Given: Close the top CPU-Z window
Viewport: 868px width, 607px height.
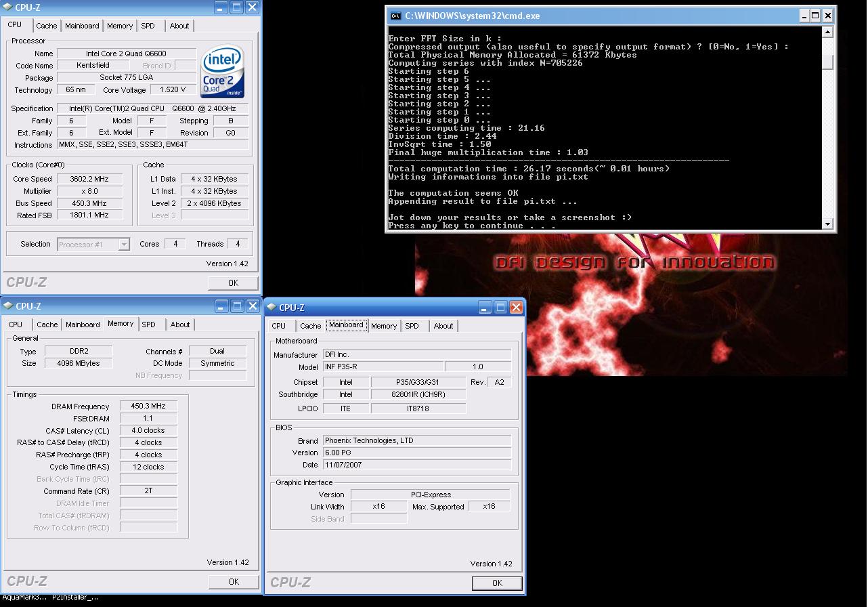Looking at the screenshot, I should tap(252, 7).
